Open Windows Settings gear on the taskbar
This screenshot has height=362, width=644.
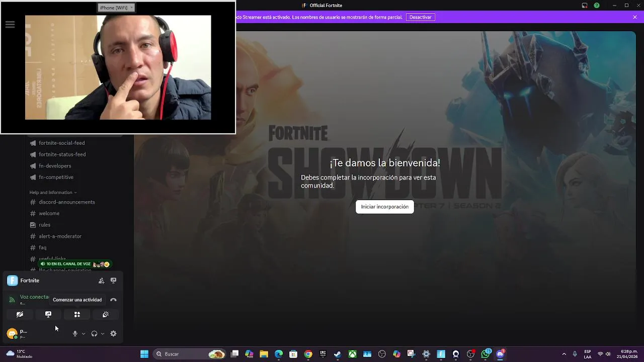426,354
